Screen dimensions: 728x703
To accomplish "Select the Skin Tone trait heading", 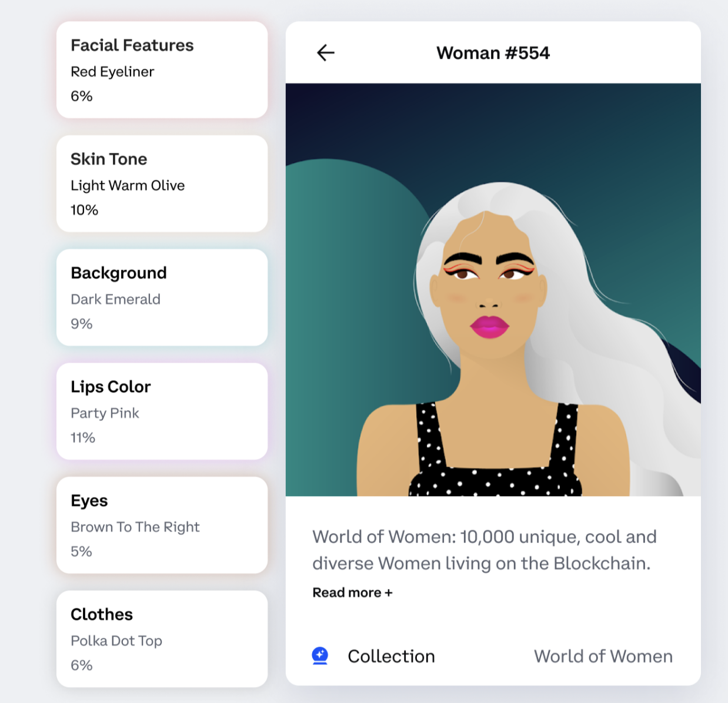I will point(109,159).
